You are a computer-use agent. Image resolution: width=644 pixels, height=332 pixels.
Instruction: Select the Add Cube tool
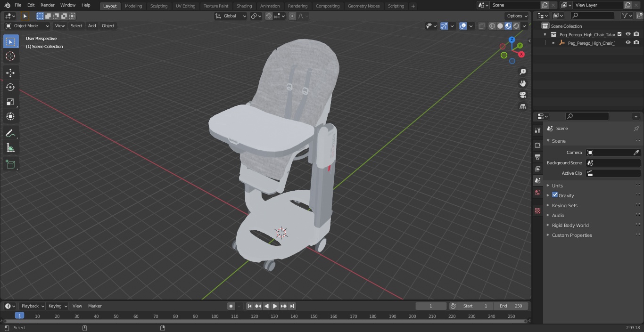[10, 165]
